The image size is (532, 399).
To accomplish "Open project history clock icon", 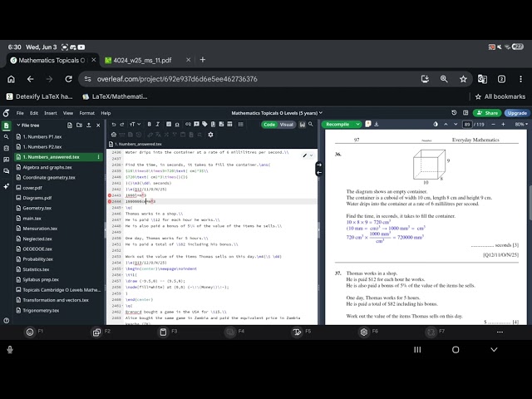I will 454,113.
